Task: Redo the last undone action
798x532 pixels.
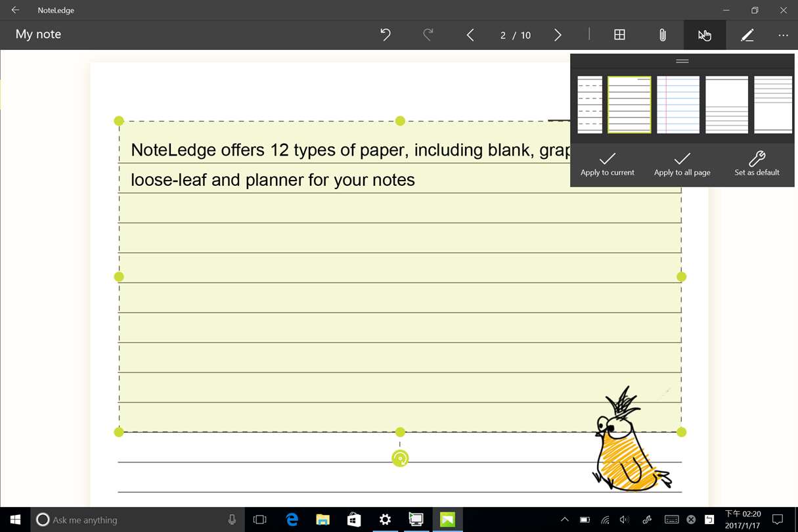Action: (428, 35)
